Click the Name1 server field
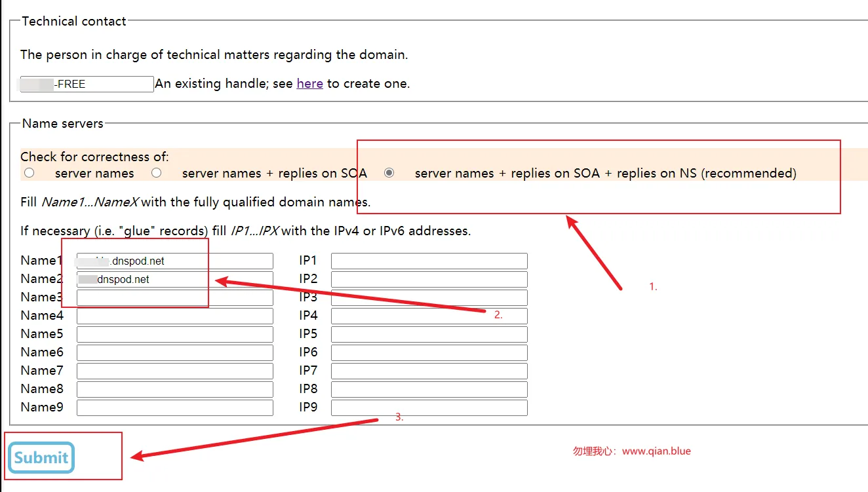 click(x=175, y=261)
